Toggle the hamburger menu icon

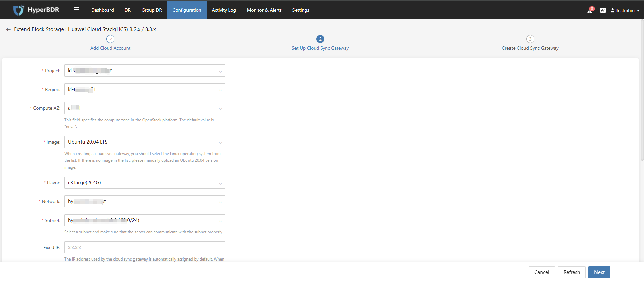[76, 10]
